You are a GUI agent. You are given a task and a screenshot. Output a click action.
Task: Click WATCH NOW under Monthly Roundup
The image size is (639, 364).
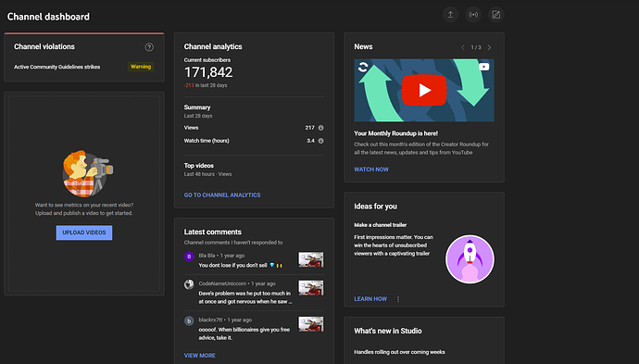[x=371, y=169]
